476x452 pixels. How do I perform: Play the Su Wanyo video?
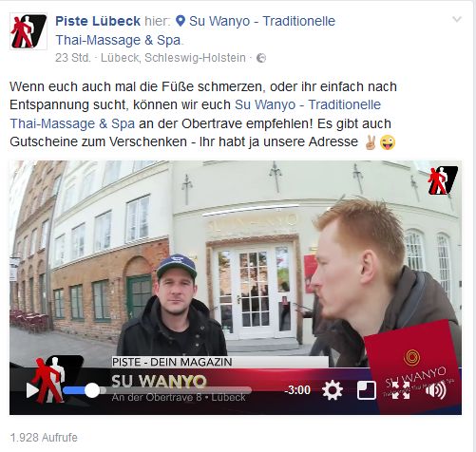click(x=32, y=390)
